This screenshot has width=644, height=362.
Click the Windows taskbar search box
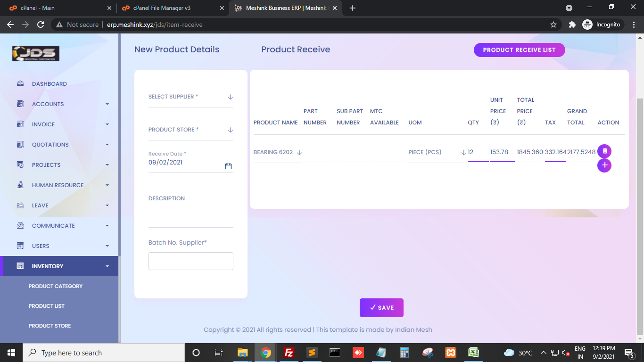click(103, 353)
